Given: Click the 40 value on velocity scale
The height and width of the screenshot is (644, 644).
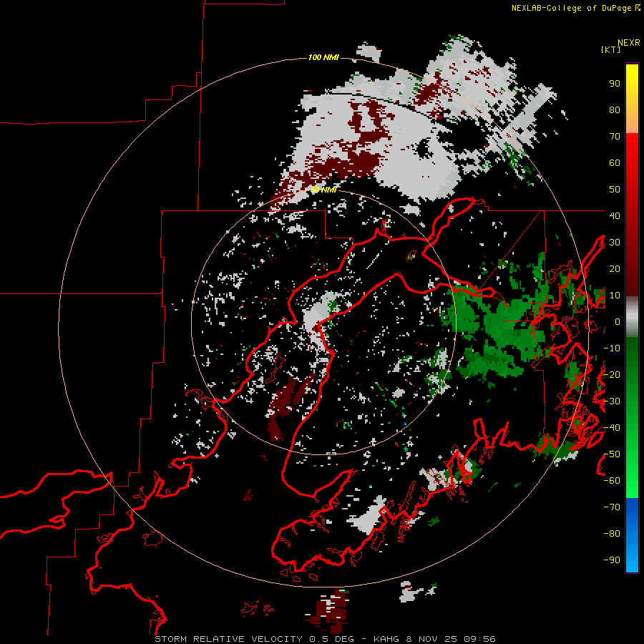Looking at the screenshot, I should [x=615, y=215].
